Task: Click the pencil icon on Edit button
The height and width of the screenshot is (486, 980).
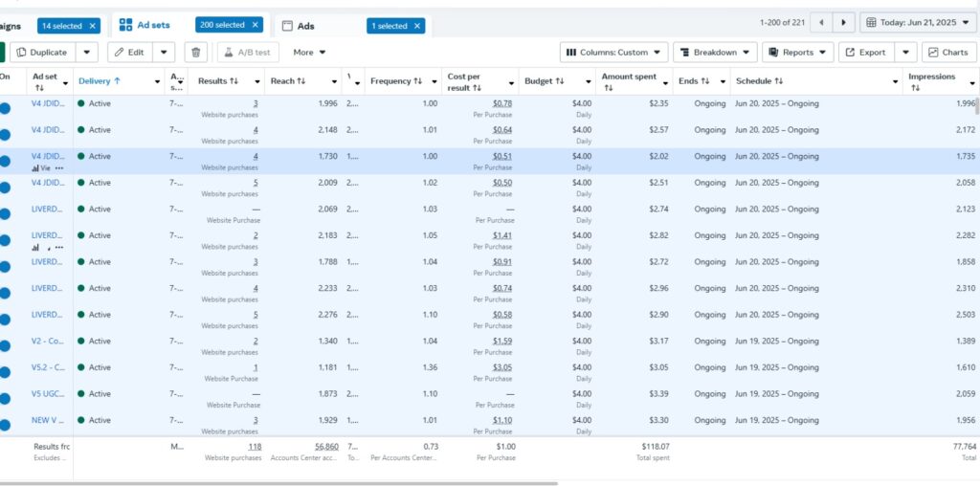Action: [120, 53]
